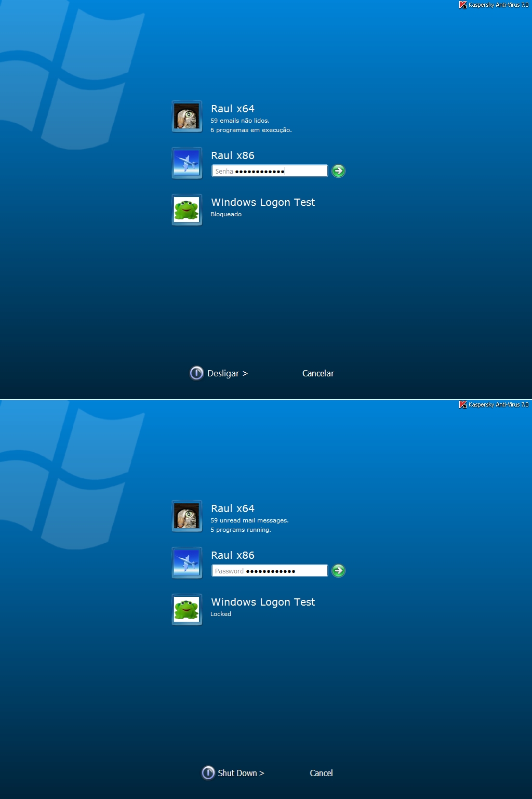Click green arrow next to Senha field

click(338, 171)
